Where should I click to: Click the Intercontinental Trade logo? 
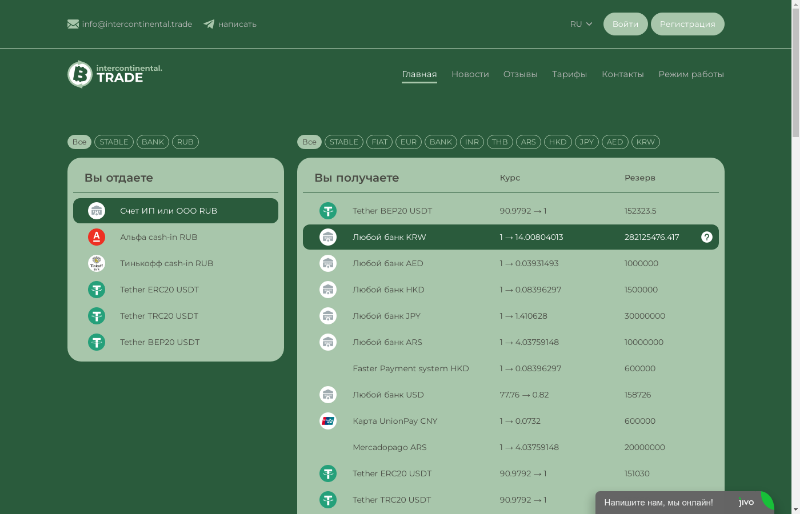pos(114,74)
